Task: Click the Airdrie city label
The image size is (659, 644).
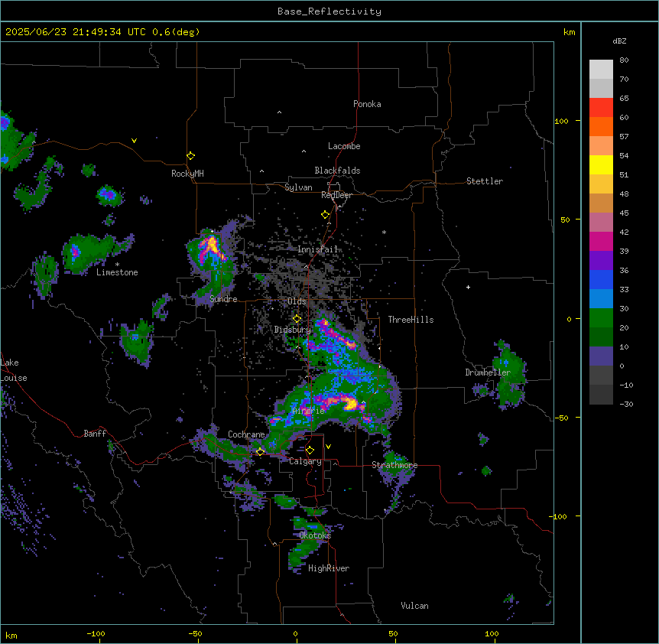Action: [309, 411]
